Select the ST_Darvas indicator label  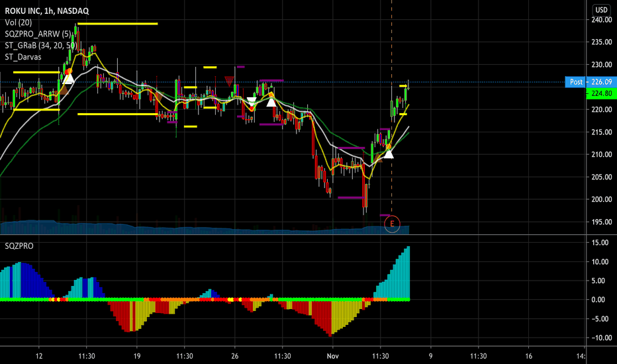pyautogui.click(x=23, y=57)
